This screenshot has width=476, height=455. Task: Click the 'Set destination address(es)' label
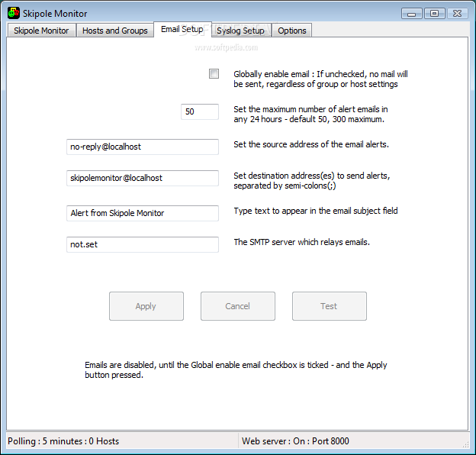[x=312, y=180]
